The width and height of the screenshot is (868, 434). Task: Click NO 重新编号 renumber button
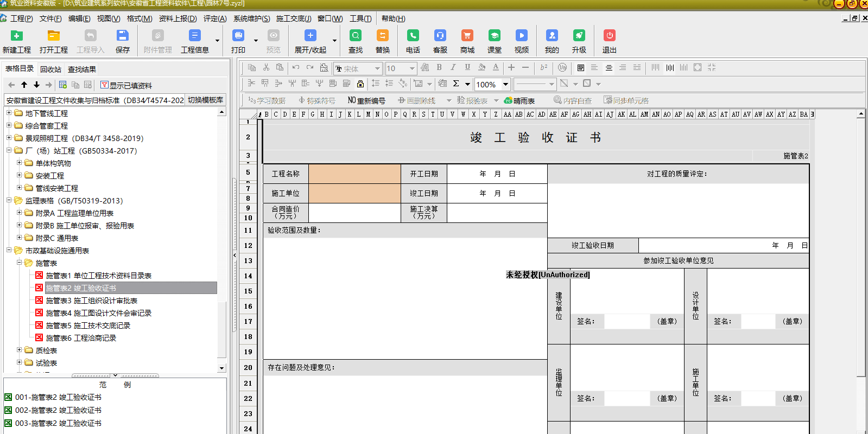366,101
